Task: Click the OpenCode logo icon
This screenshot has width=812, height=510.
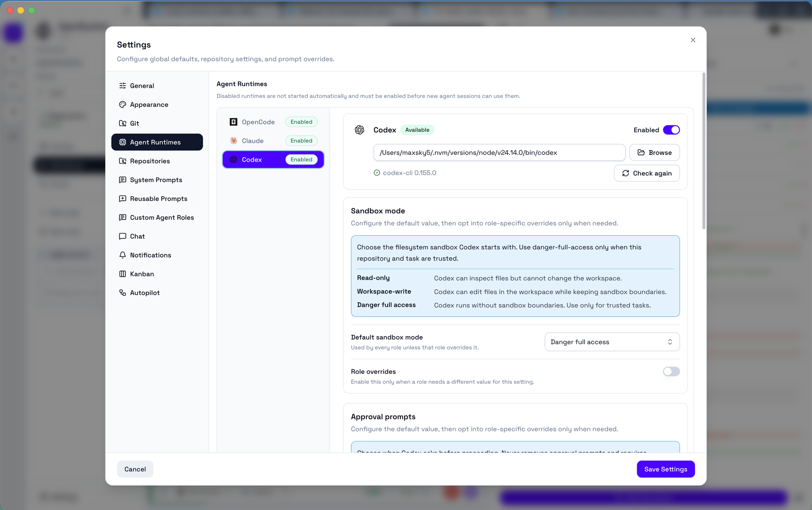Action: pyautogui.click(x=233, y=122)
